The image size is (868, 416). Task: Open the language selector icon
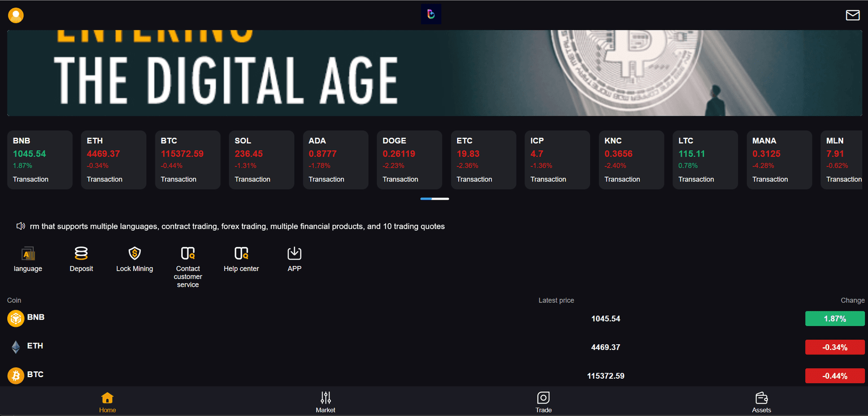[x=28, y=253]
